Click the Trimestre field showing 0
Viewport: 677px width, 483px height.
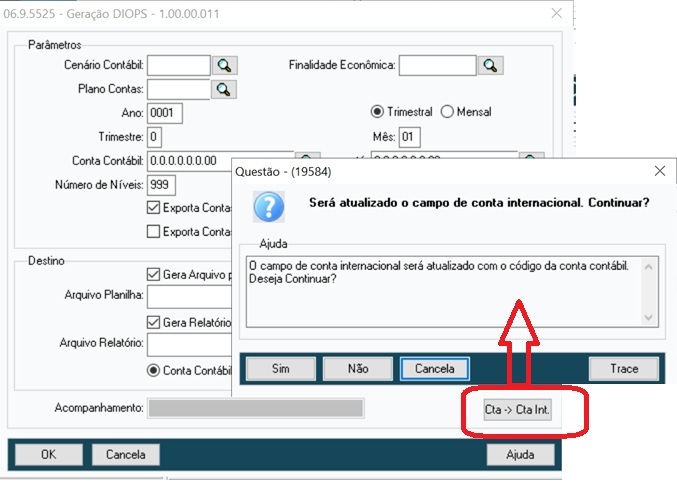pos(155,137)
